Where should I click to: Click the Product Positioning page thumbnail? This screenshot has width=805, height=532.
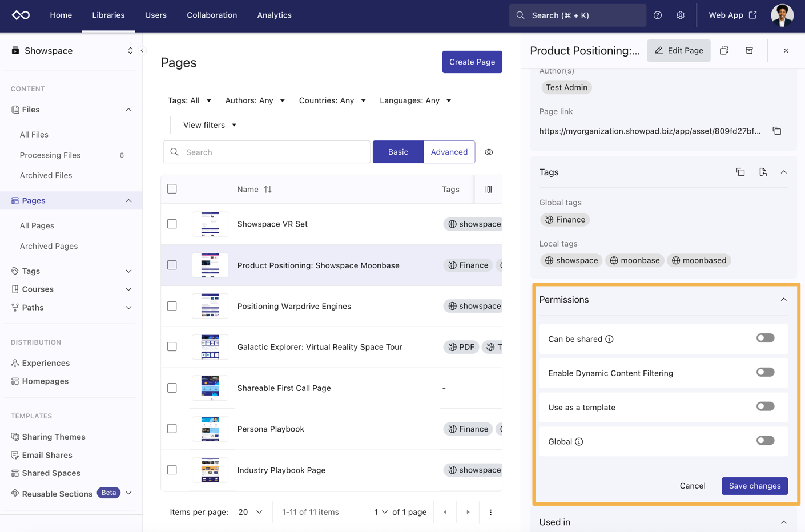tap(210, 265)
